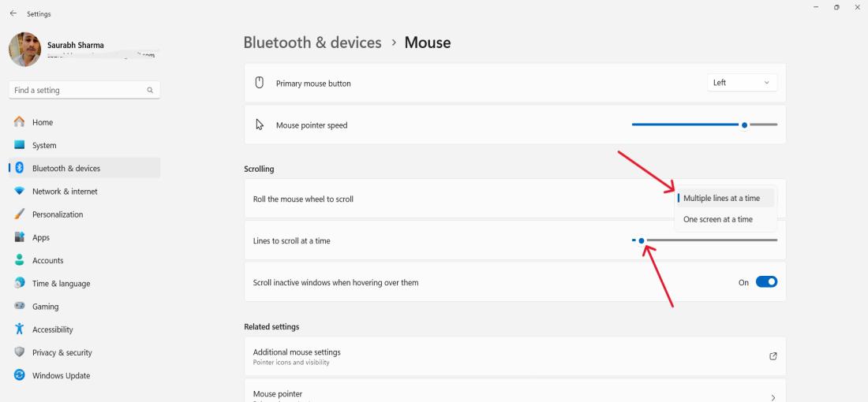
Task: Click the Accounts person icon
Action: point(20,260)
